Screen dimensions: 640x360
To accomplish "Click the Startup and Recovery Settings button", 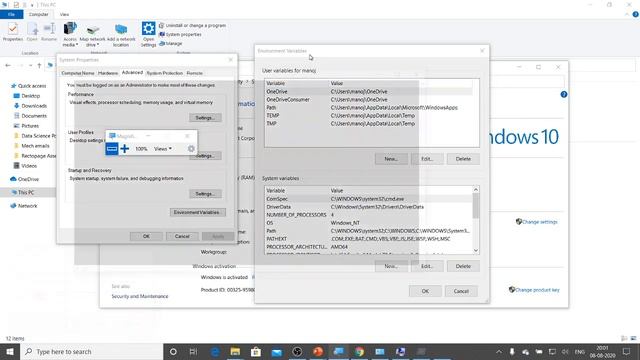I will pyautogui.click(x=205, y=193).
